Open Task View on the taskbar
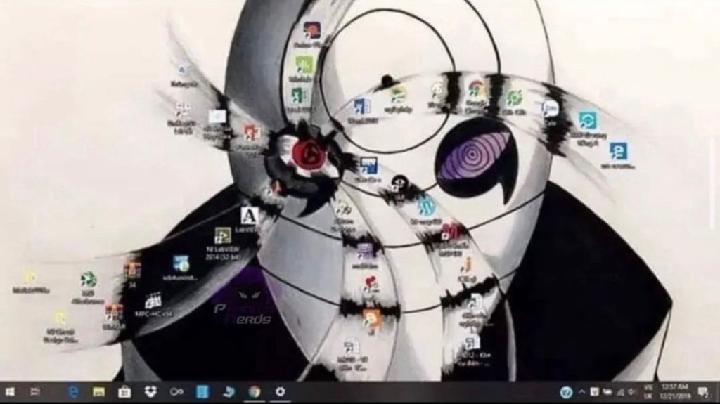This screenshot has width=720, height=404. coord(35,392)
